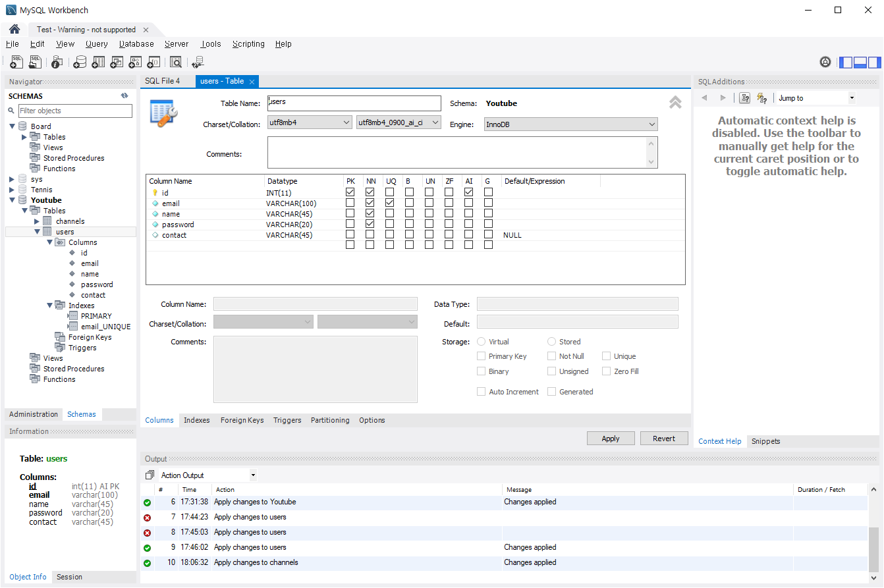
Task: Click the Action Output copy icon
Action: click(150, 475)
